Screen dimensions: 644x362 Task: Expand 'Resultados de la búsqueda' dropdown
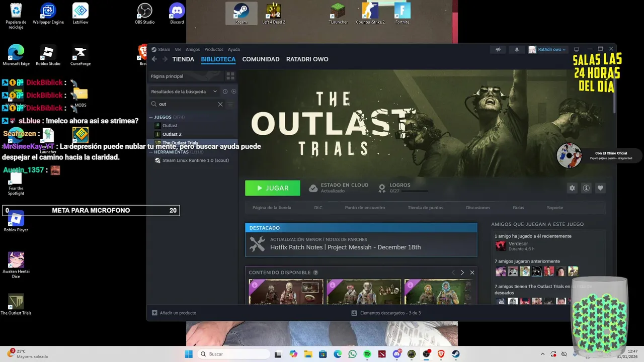point(184,92)
